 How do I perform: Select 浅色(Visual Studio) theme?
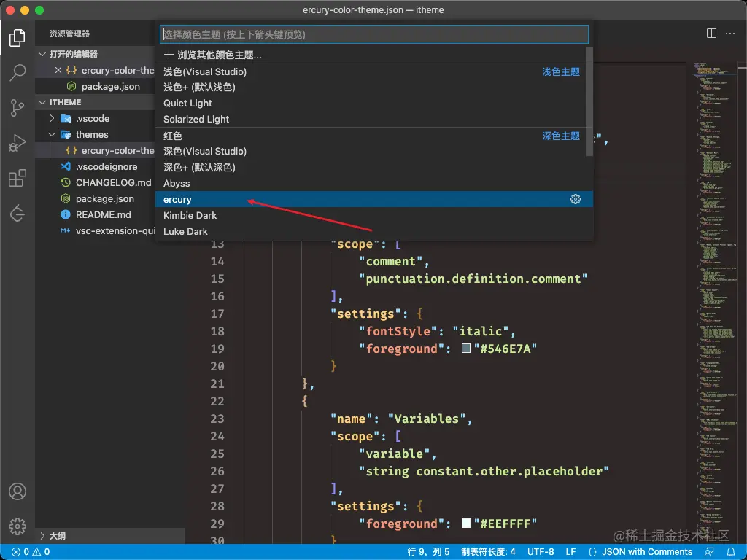click(x=374, y=71)
